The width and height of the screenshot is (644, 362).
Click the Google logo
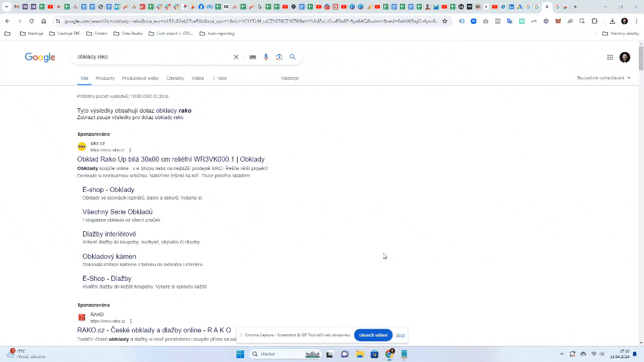40,57
